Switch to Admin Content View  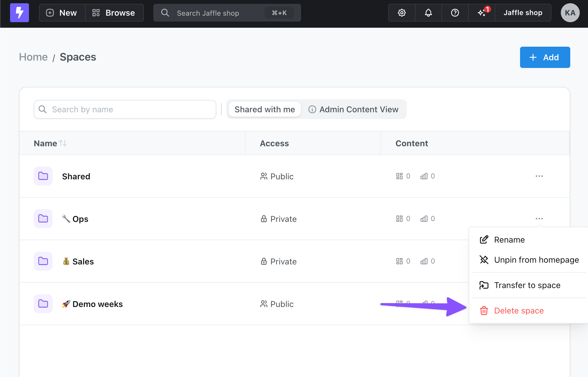(353, 109)
